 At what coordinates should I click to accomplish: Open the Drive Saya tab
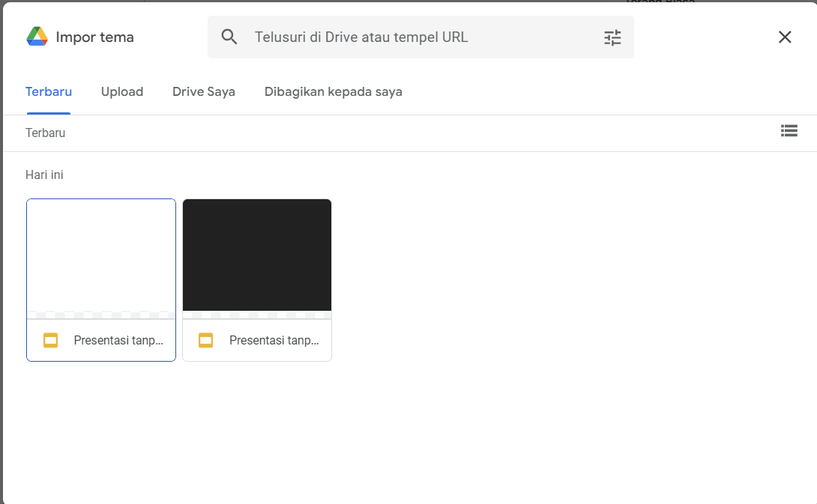point(203,91)
